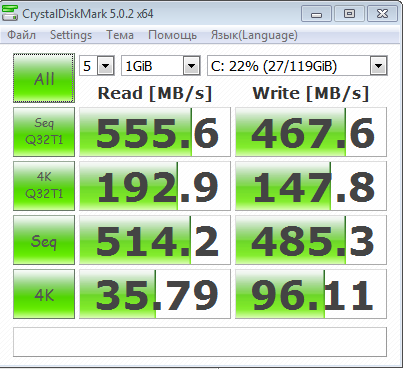Open the test count dropdown showing 5
This screenshot has height=369, width=405.
(97, 66)
